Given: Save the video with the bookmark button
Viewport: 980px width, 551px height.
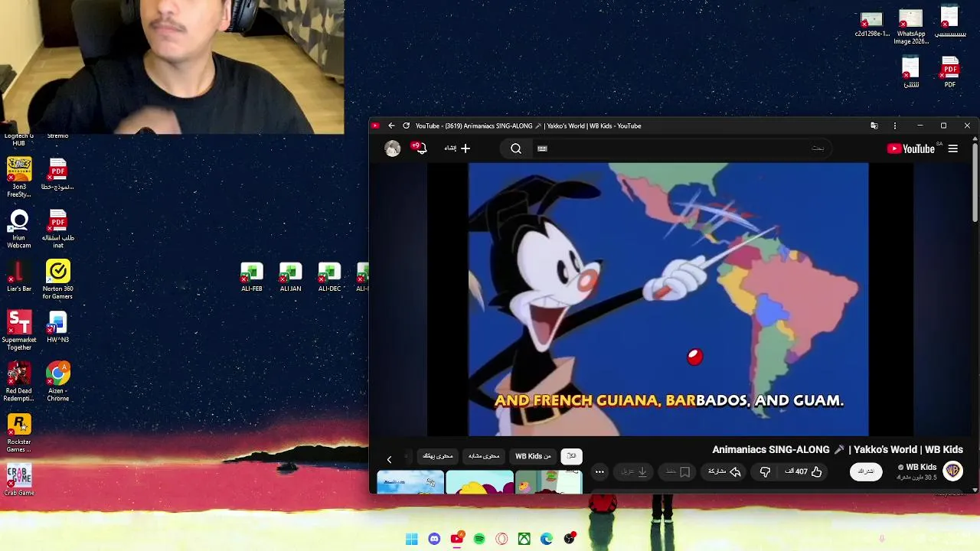Looking at the screenshot, I should click(x=678, y=471).
